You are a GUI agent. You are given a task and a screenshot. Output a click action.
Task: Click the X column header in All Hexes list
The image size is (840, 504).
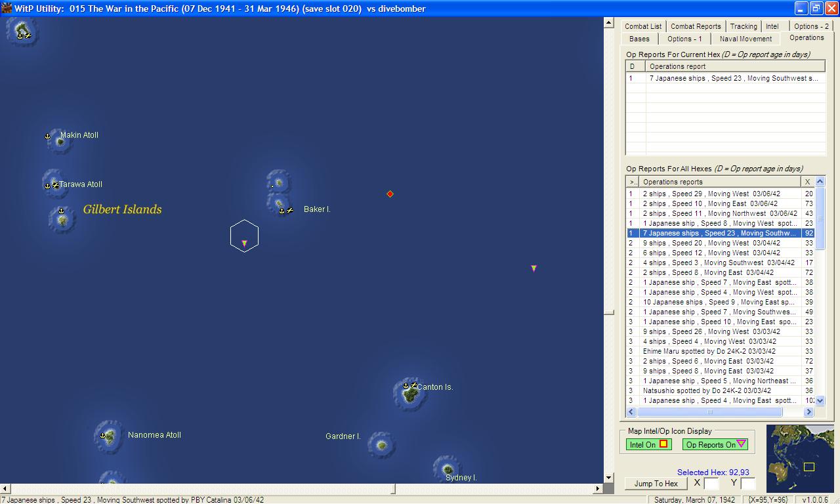pyautogui.click(x=808, y=182)
